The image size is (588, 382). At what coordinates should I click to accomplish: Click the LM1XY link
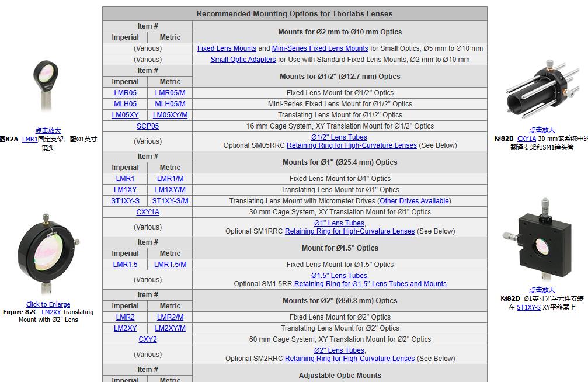point(125,190)
